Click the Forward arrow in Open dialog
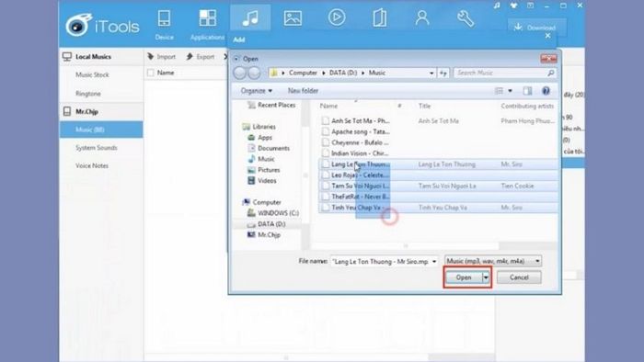644x362 pixels. click(x=254, y=73)
